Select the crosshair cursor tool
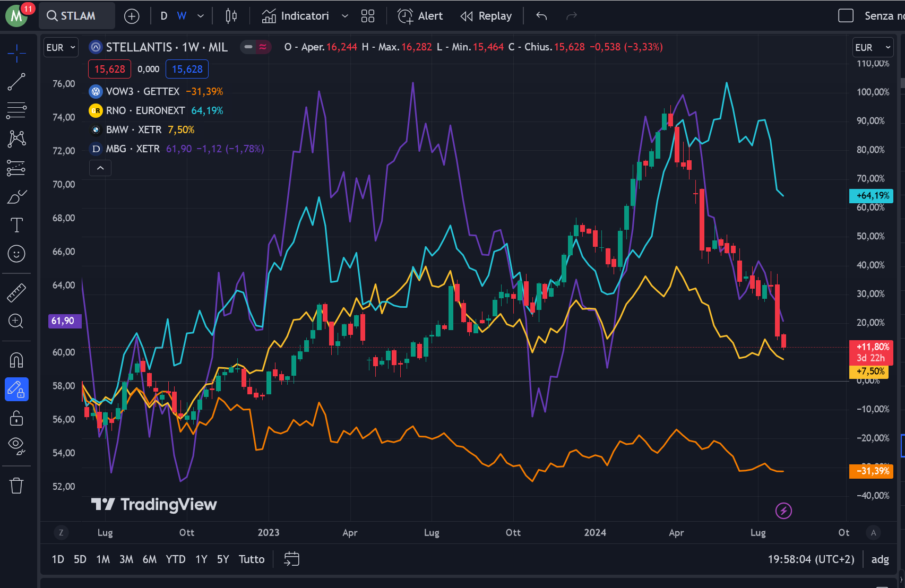 click(16, 53)
